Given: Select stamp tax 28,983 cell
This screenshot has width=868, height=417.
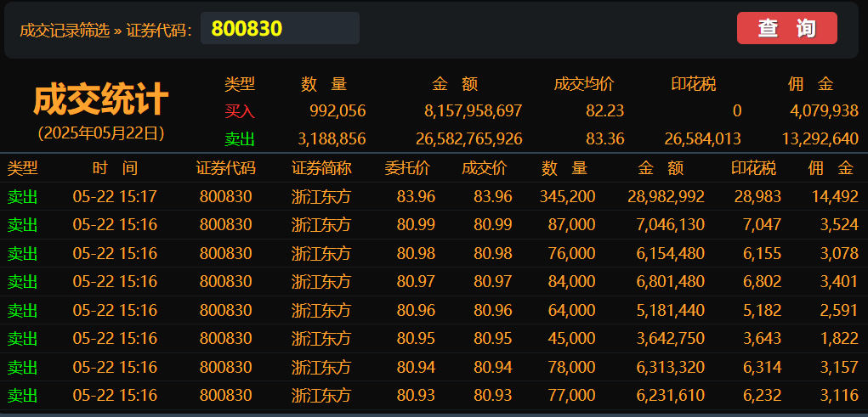Looking at the screenshot, I should (757, 196).
